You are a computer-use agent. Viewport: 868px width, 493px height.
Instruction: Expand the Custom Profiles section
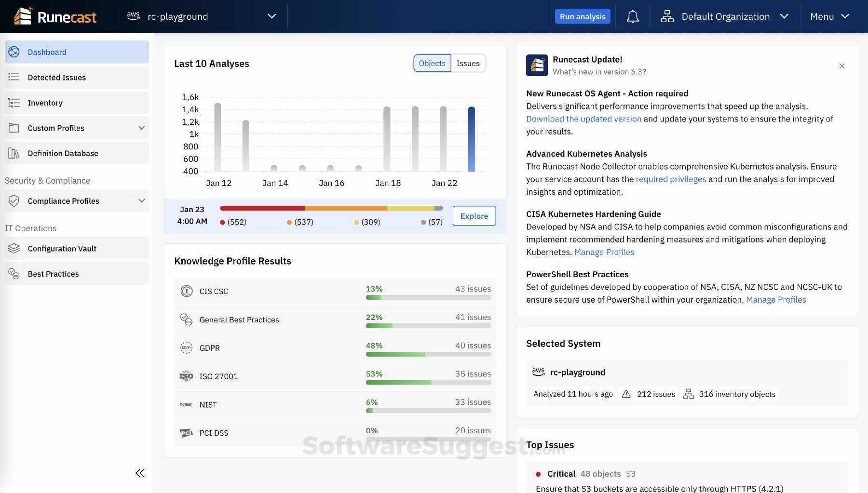click(x=141, y=128)
